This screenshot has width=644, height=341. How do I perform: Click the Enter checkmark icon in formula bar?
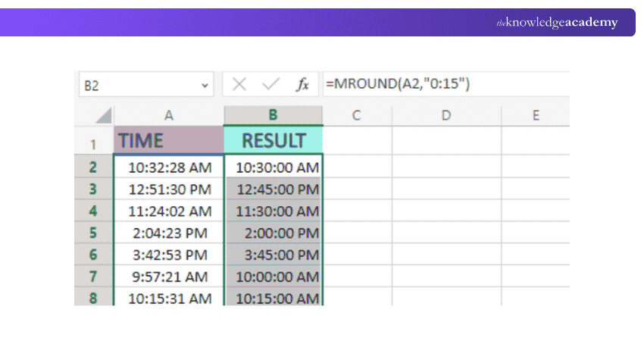[x=270, y=84]
